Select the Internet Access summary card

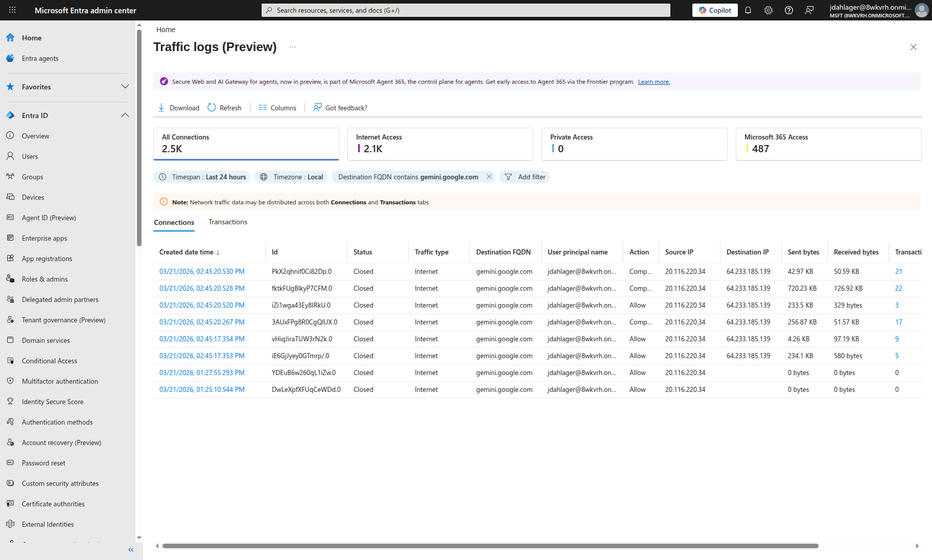[x=440, y=144]
